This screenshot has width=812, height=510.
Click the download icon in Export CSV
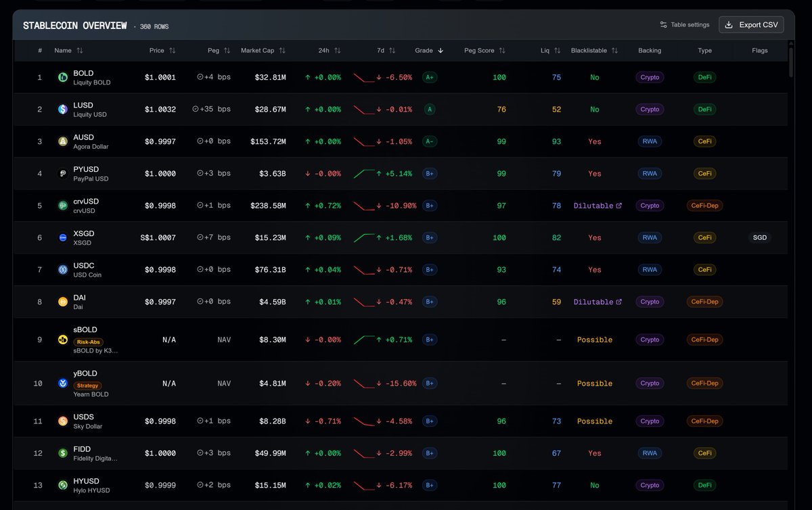click(729, 25)
